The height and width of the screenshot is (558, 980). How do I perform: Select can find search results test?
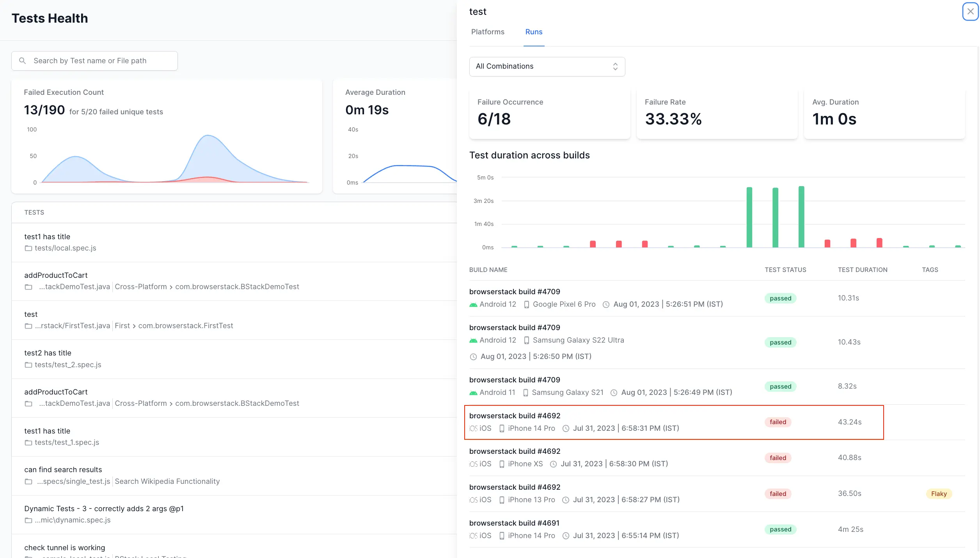(x=63, y=469)
